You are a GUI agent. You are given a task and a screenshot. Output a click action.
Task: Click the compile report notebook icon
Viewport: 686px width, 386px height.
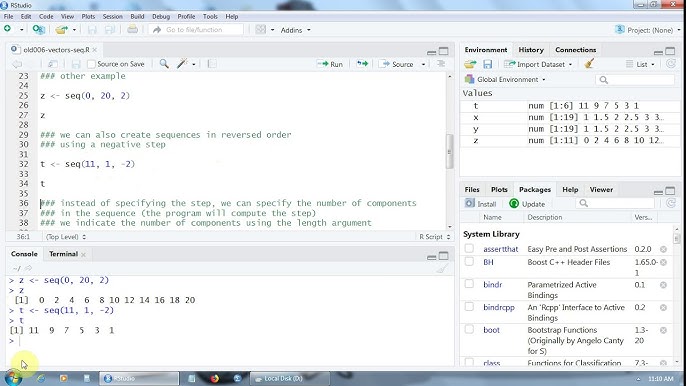212,64
